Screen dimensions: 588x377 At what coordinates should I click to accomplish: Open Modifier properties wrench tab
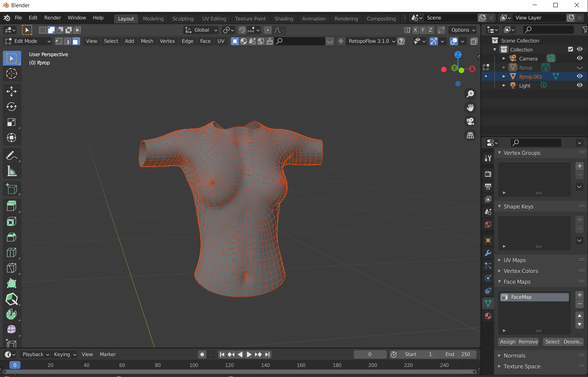[x=488, y=253]
